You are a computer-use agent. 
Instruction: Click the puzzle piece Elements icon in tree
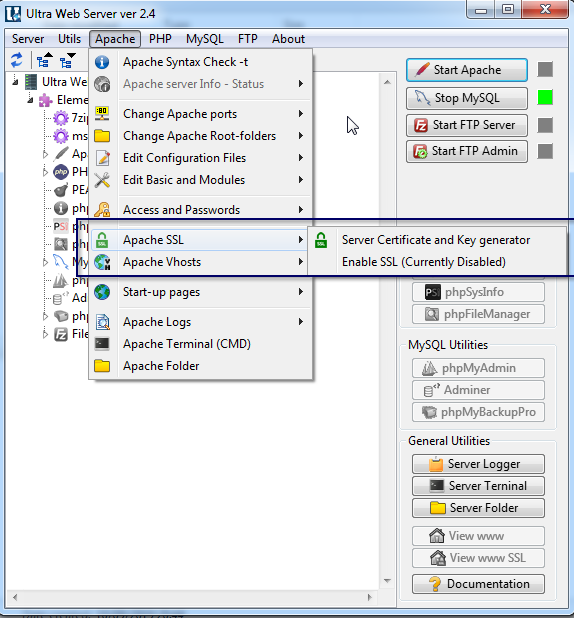[x=46, y=100]
